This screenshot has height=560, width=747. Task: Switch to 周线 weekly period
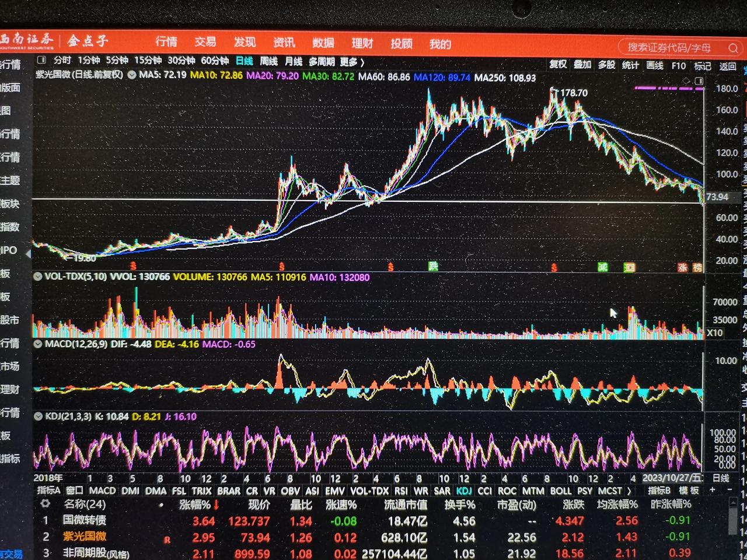pos(268,61)
